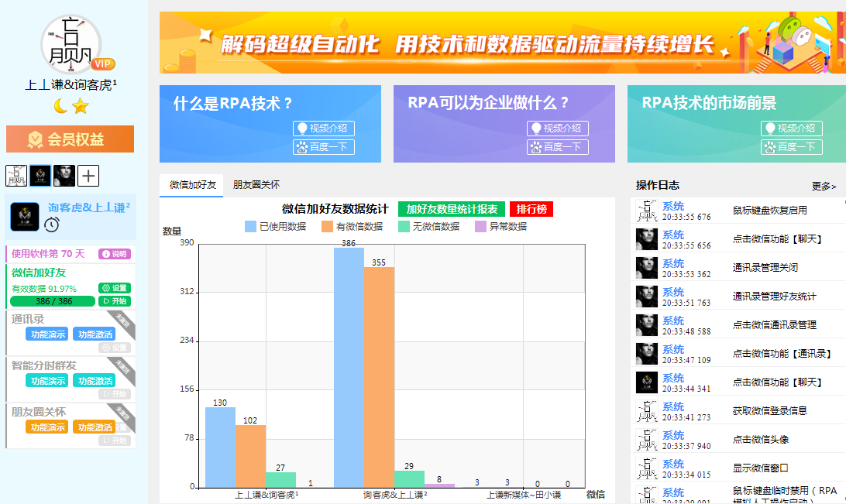Open the 排行榜 ranking button
Image resolution: width=846 pixels, height=504 pixels.
(531, 209)
